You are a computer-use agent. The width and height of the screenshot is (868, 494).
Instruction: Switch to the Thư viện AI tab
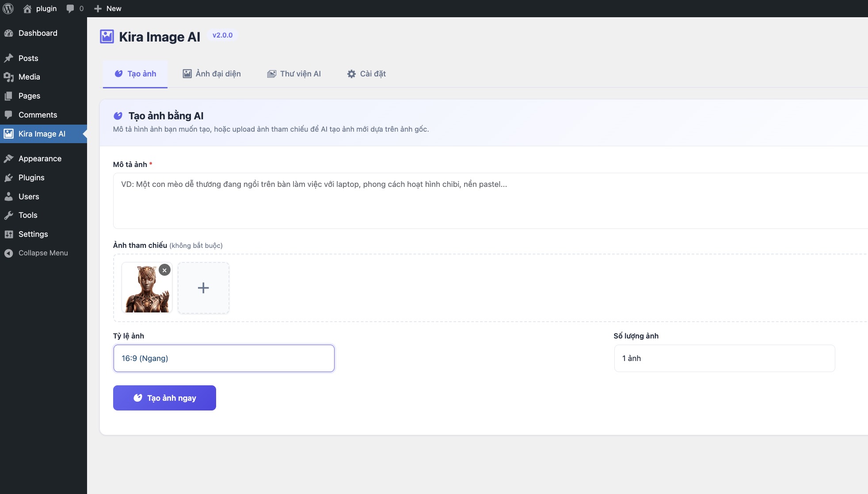coord(294,74)
